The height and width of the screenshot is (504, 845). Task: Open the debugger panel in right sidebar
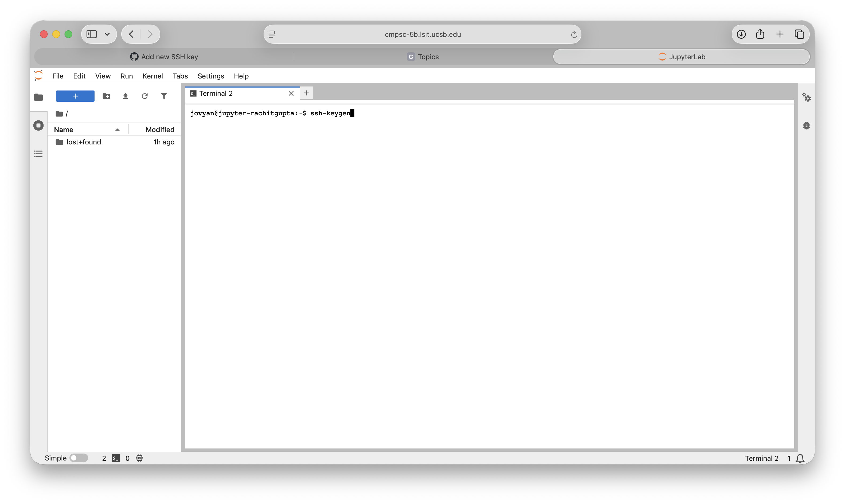pos(807,125)
